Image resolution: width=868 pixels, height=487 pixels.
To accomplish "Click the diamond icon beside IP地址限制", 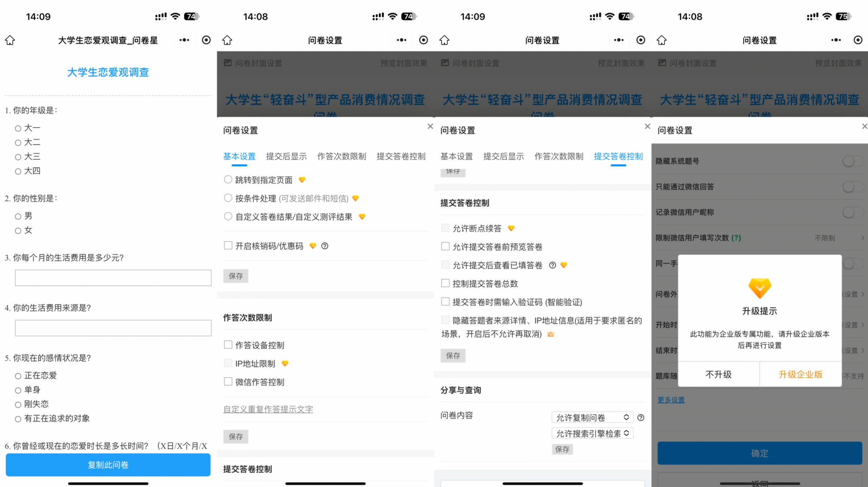I will point(285,363).
